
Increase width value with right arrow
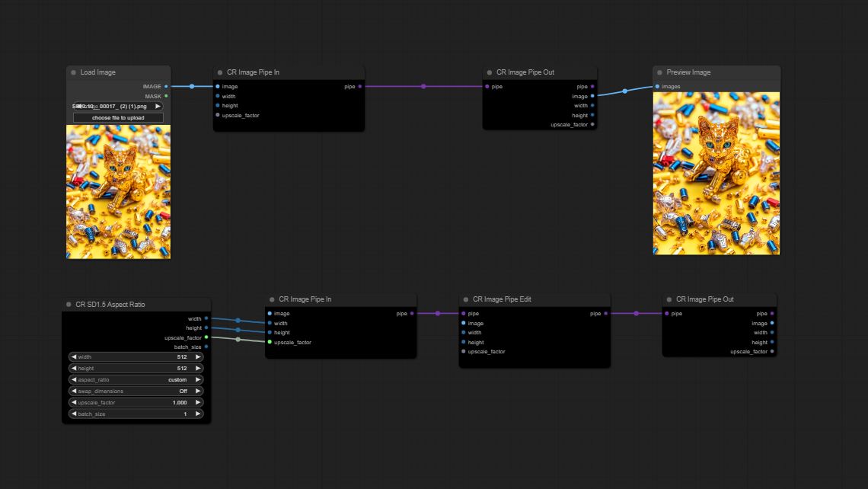[x=198, y=357]
